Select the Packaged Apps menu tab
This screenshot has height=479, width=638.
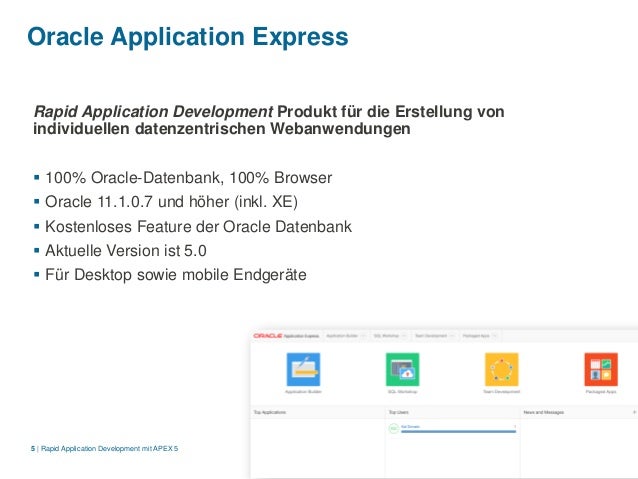click(476, 336)
